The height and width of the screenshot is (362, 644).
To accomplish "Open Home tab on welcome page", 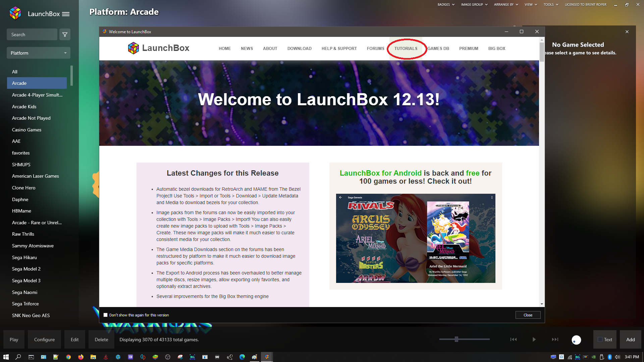I will (225, 49).
